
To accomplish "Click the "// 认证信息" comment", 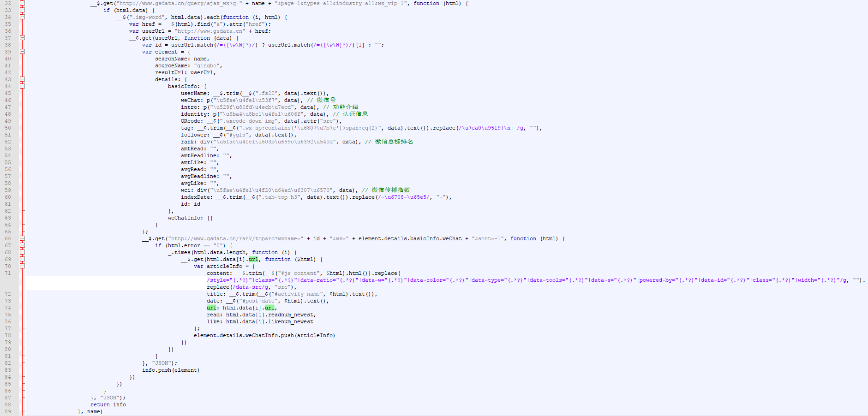I will (x=350, y=114).
